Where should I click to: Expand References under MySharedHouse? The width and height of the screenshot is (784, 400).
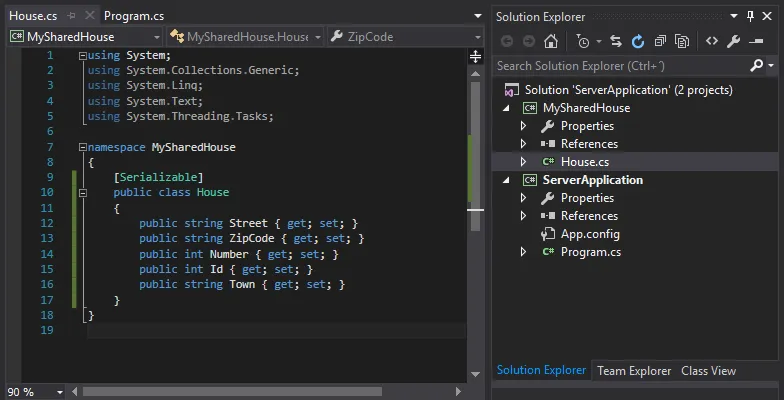(524, 144)
